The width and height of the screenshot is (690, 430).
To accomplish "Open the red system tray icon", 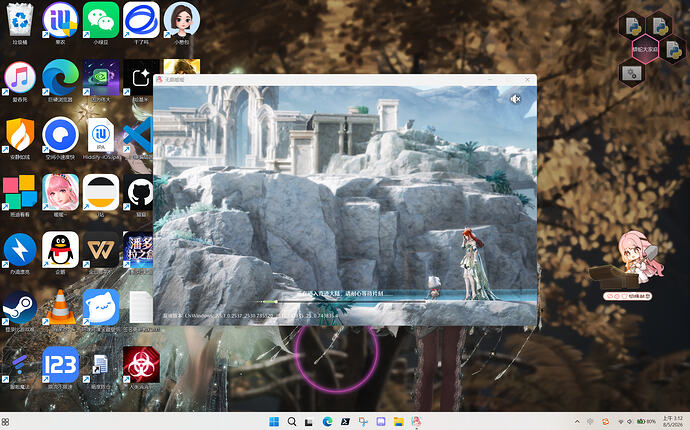I will (606, 422).
